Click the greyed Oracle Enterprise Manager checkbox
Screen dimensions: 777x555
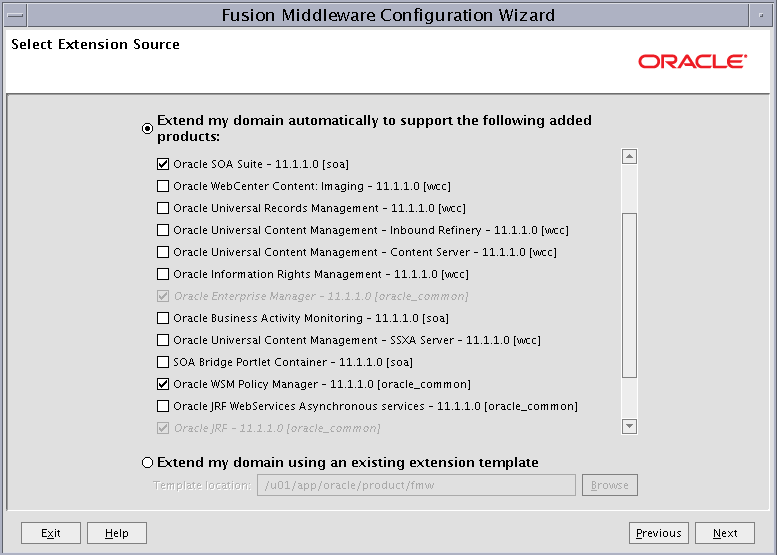[163, 296]
